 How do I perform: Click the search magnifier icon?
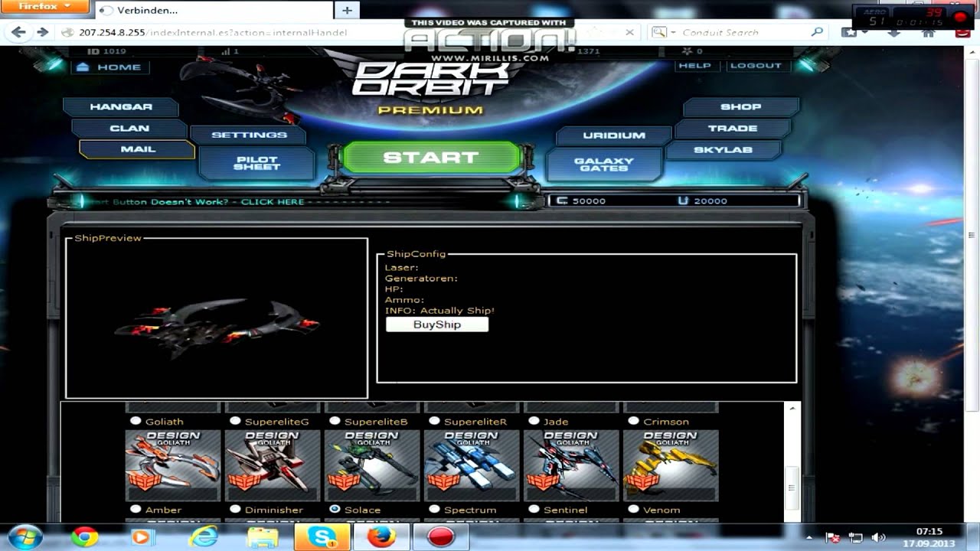[x=817, y=32]
